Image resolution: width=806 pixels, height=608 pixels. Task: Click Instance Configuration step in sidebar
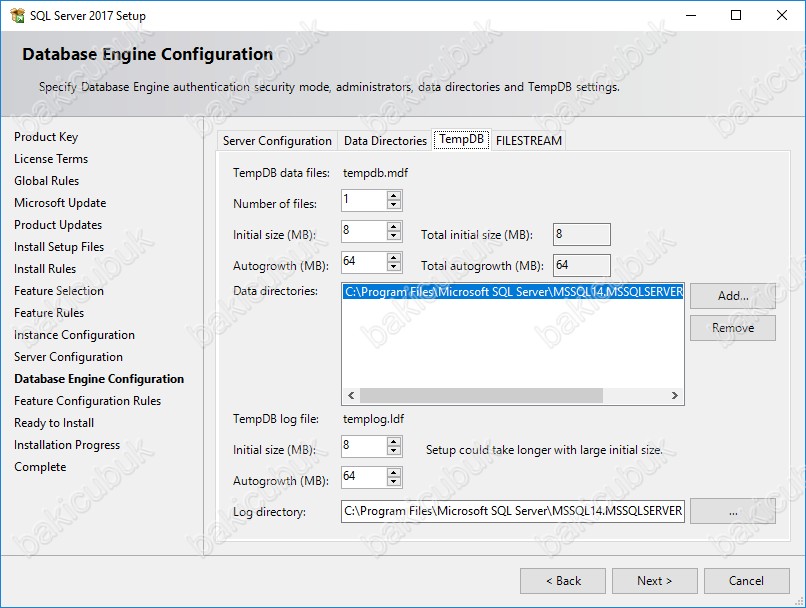coord(75,335)
